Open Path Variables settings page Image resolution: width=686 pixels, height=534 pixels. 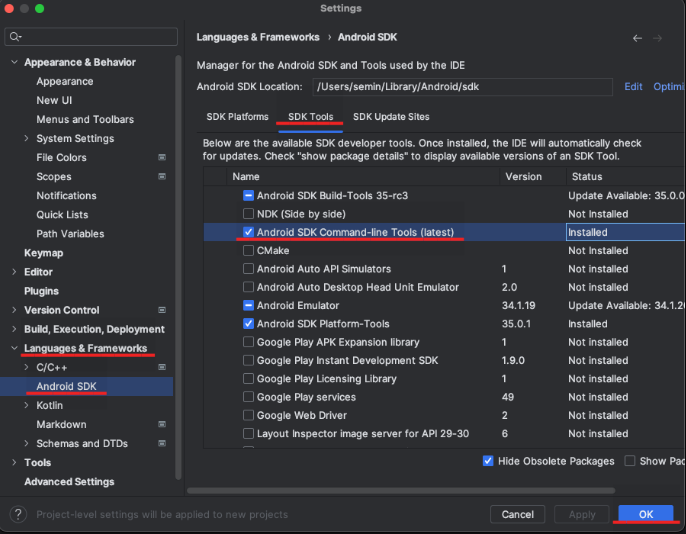tap(70, 234)
